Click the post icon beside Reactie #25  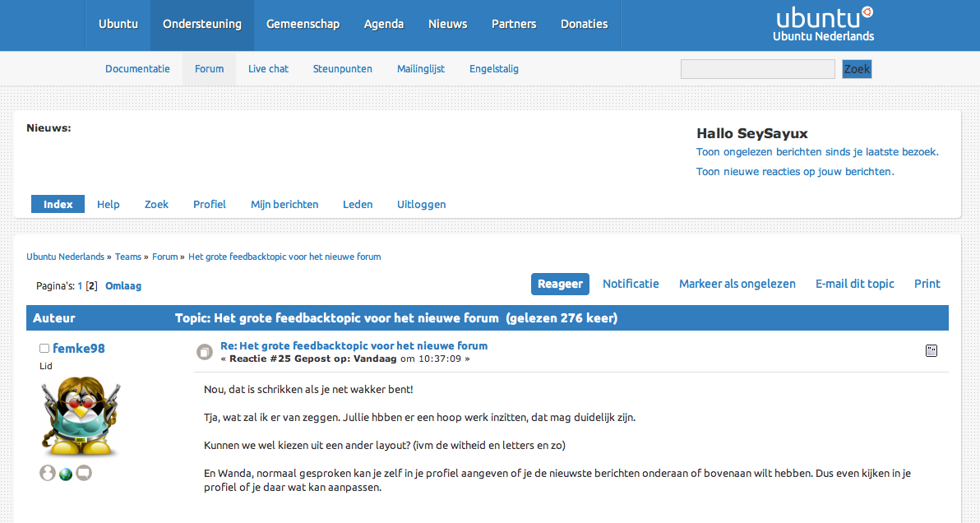pos(205,352)
